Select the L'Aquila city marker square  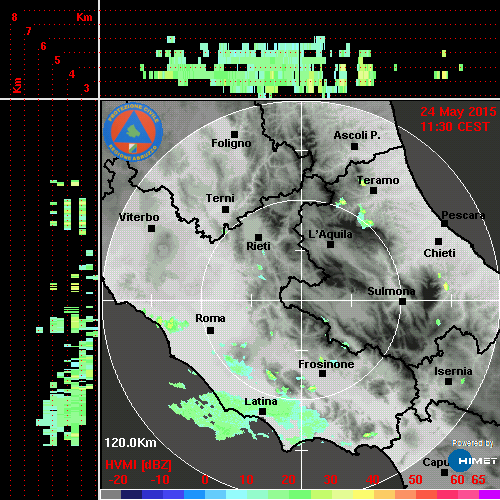pyautogui.click(x=330, y=245)
